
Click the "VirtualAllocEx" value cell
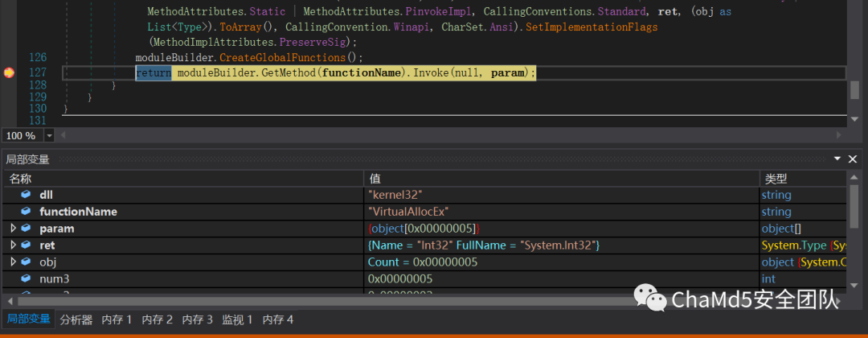coord(408,212)
